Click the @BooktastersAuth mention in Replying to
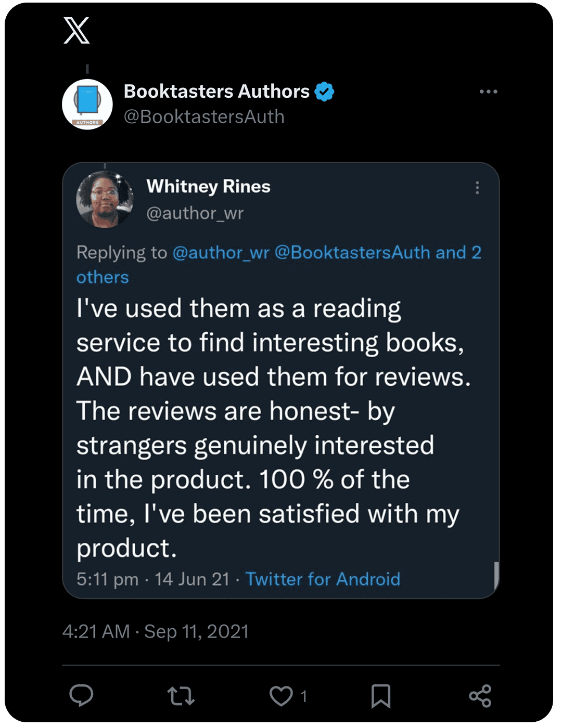Viewport: 562px width, 728px height. click(x=352, y=253)
